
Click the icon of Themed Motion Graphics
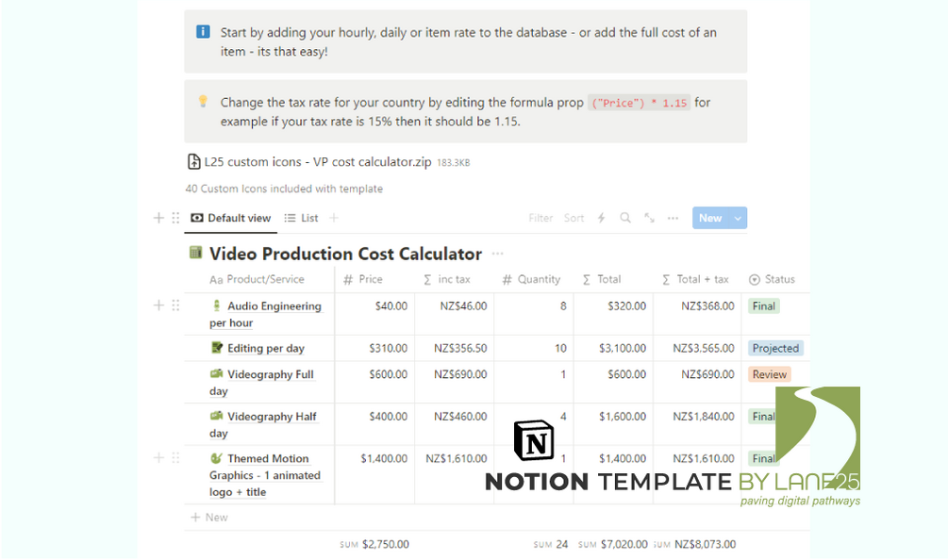[216, 458]
